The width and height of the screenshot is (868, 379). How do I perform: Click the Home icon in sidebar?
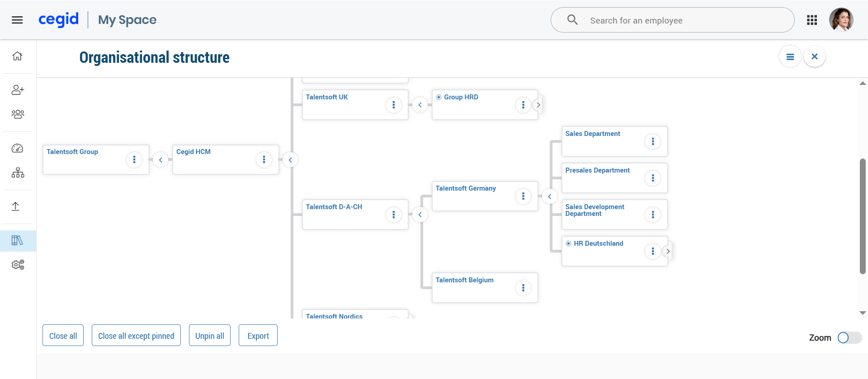click(17, 56)
